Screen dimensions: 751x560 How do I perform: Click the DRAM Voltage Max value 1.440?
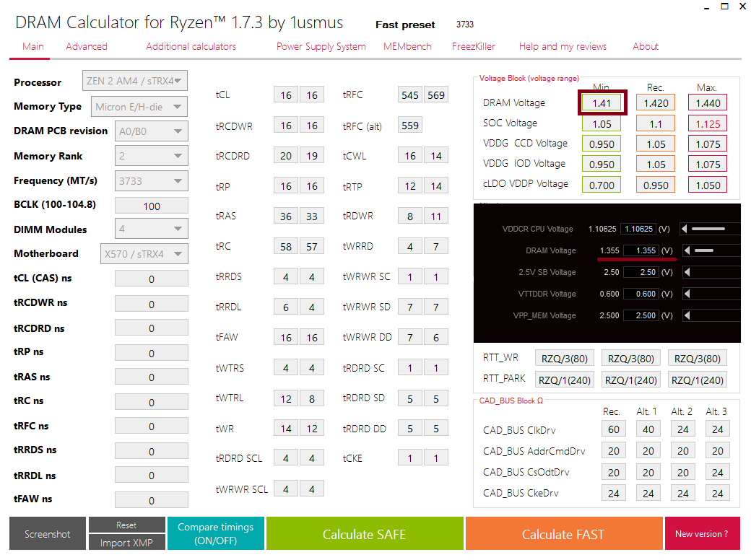(708, 103)
